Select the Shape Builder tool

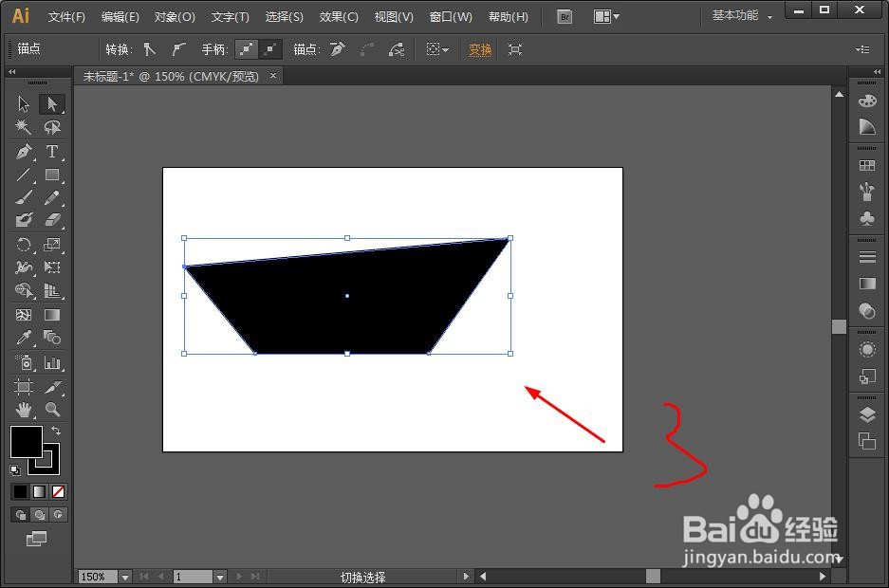click(x=24, y=290)
